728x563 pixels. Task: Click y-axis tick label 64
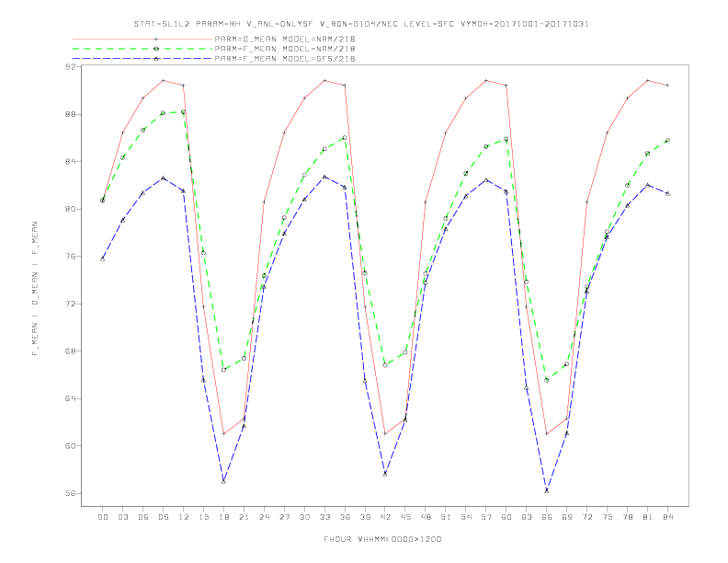coord(71,398)
